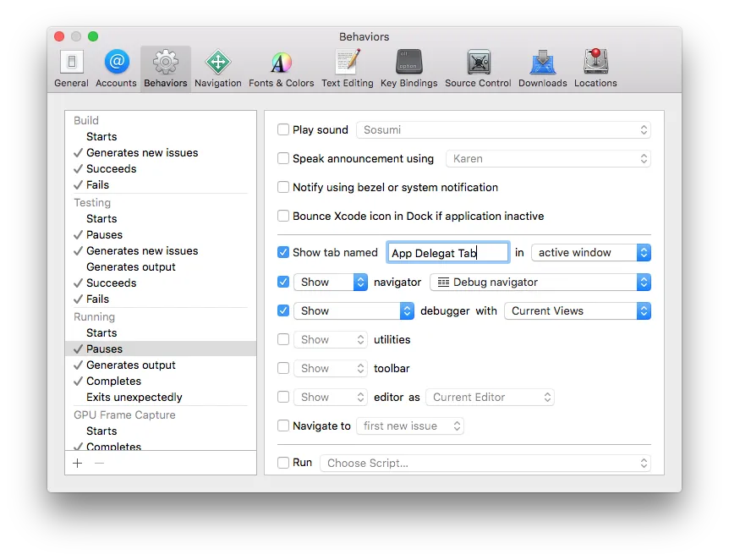
Task: Select Testing Fails behavior
Action: tap(161, 299)
